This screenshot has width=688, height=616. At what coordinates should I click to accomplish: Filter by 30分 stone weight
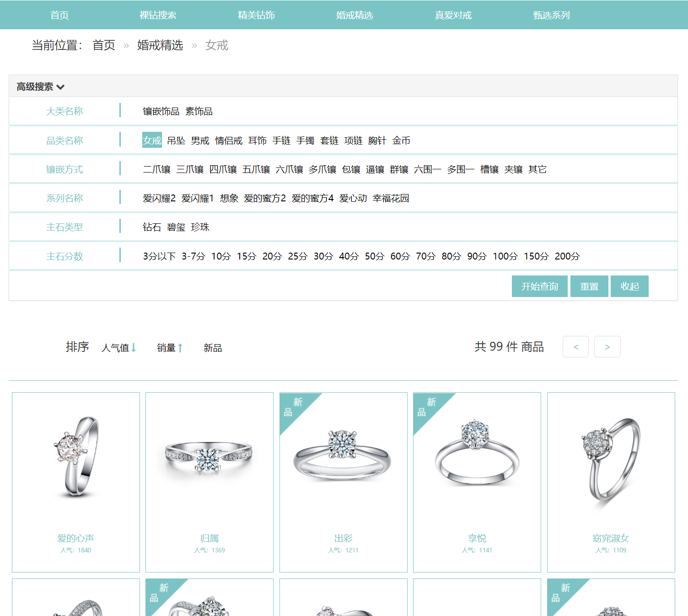(323, 256)
